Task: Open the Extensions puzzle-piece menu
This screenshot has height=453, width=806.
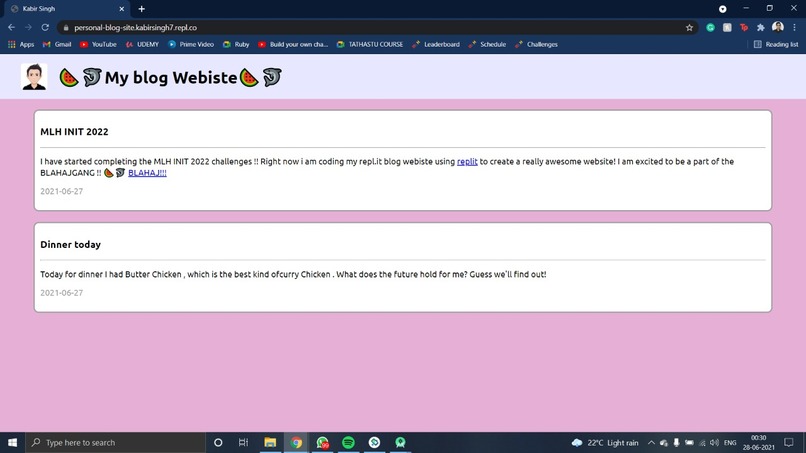Action: (x=761, y=28)
